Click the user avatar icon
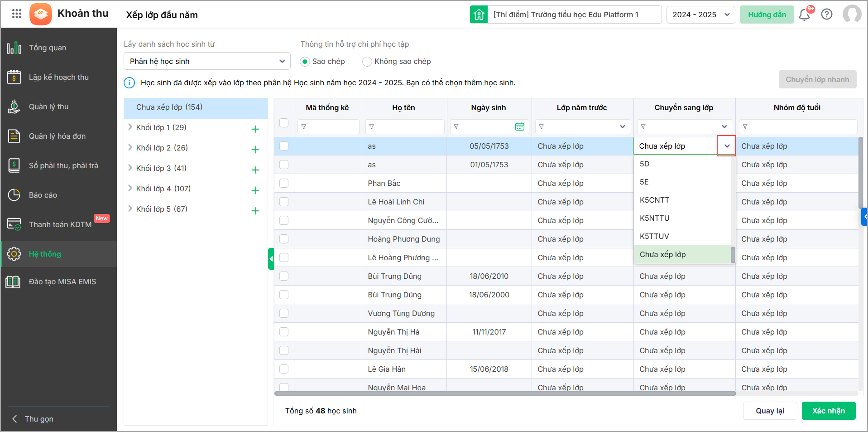The width and height of the screenshot is (868, 432). click(852, 14)
